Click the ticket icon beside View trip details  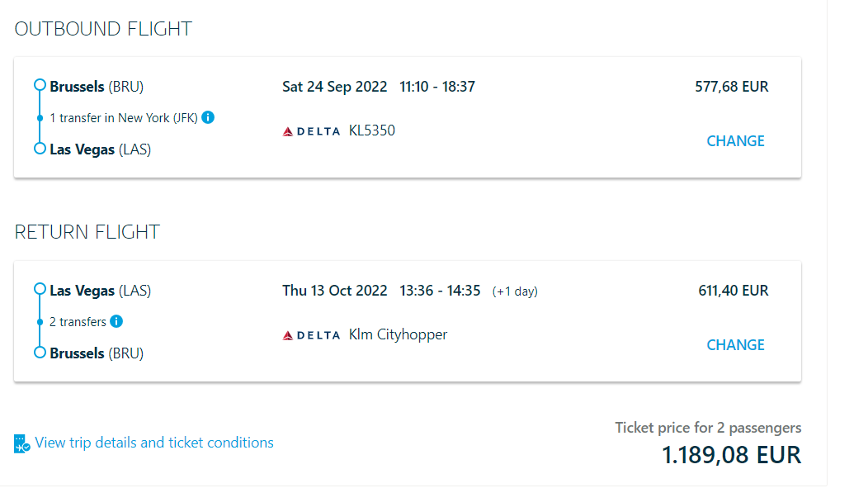[x=22, y=443]
